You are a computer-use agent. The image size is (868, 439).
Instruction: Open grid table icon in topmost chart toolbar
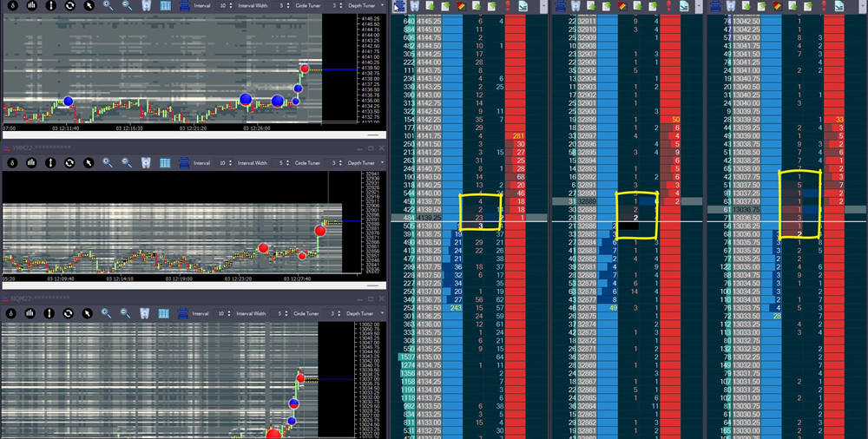coord(166,5)
